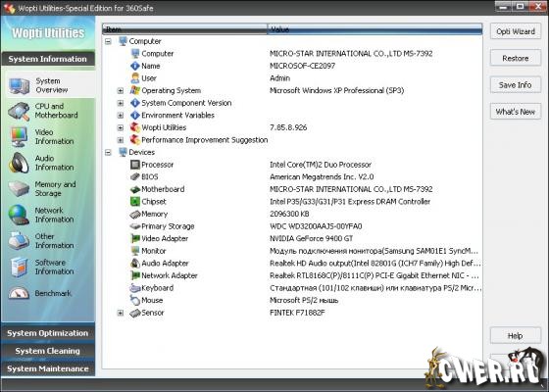Viewport: 549px width, 392px height.
Task: Open the System Cleaning section tab
Action: click(48, 351)
